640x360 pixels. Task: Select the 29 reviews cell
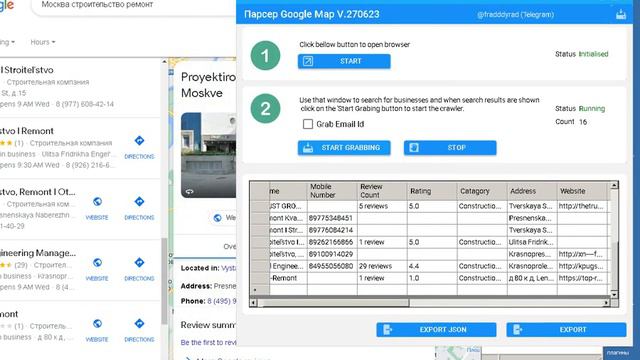[x=382, y=266]
